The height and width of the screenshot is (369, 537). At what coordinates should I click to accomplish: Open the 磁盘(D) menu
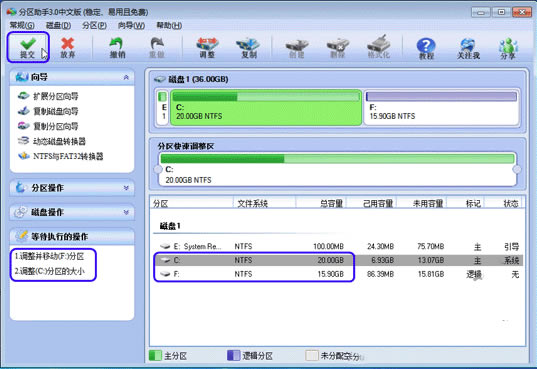click(x=58, y=25)
